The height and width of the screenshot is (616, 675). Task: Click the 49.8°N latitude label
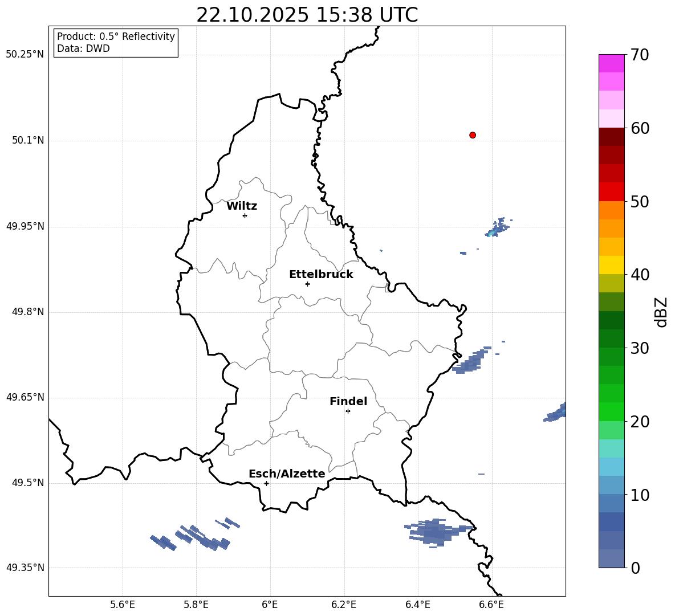(28, 312)
